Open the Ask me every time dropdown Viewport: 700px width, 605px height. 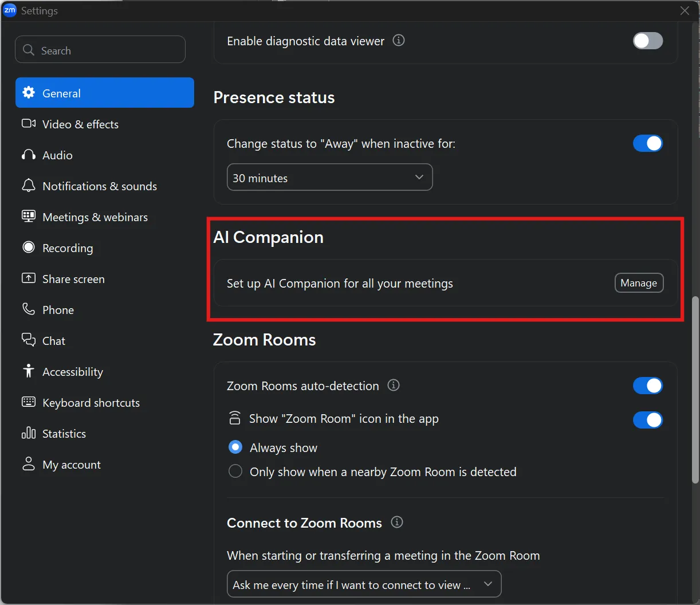364,584
